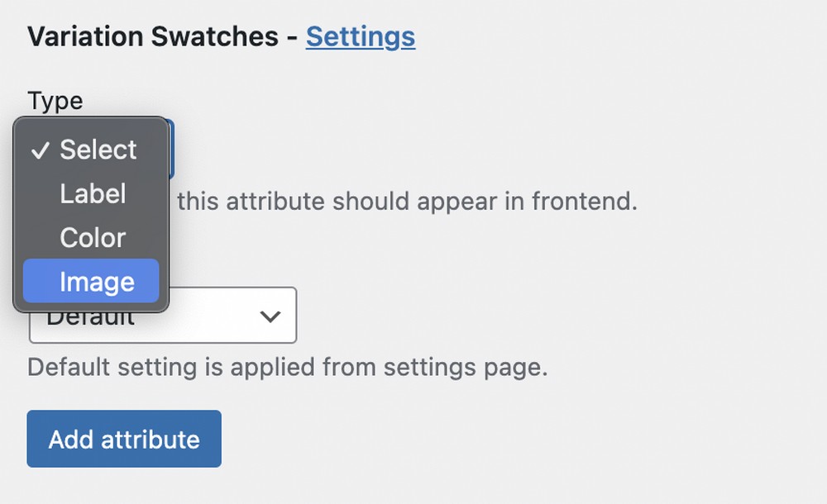The image size is (827, 504).
Task: Click the exposed edge of the Type select field
Action: point(171,149)
